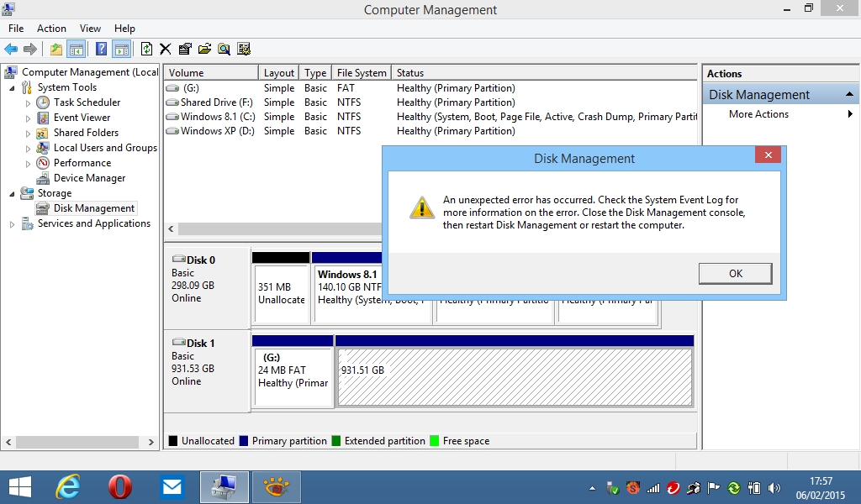The image size is (861, 504).
Task: Select Services and Applications tree item
Action: [x=94, y=223]
